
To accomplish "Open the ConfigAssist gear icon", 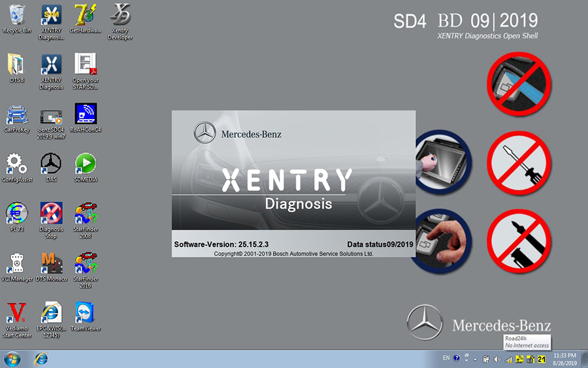I will 16,163.
